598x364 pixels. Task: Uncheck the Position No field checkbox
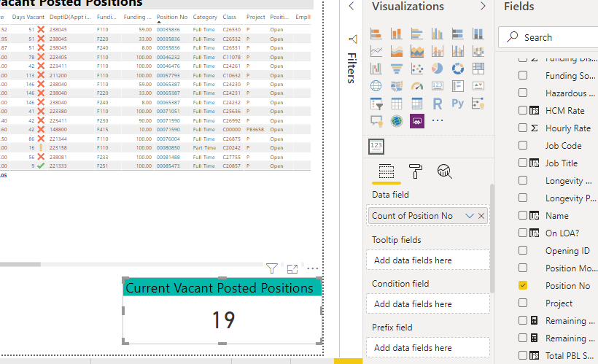pyautogui.click(x=523, y=285)
